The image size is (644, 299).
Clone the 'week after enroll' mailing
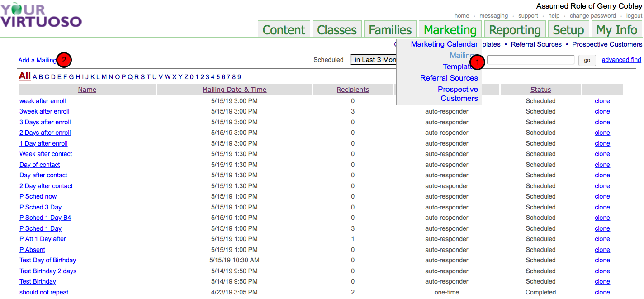[x=602, y=101]
